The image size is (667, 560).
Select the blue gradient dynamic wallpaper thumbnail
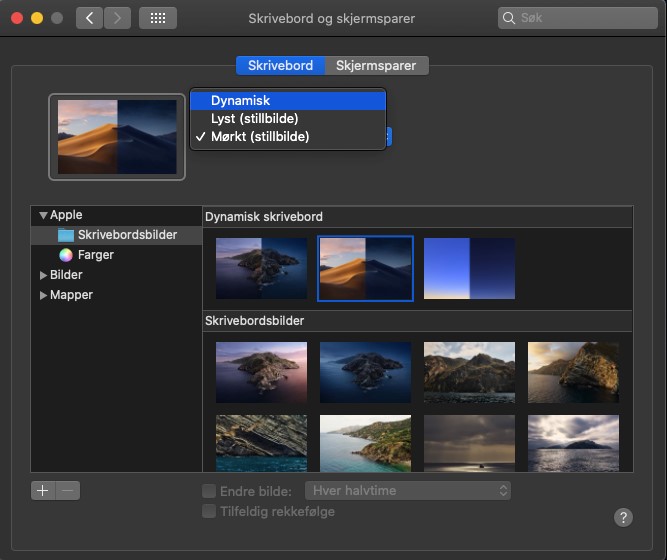(469, 268)
